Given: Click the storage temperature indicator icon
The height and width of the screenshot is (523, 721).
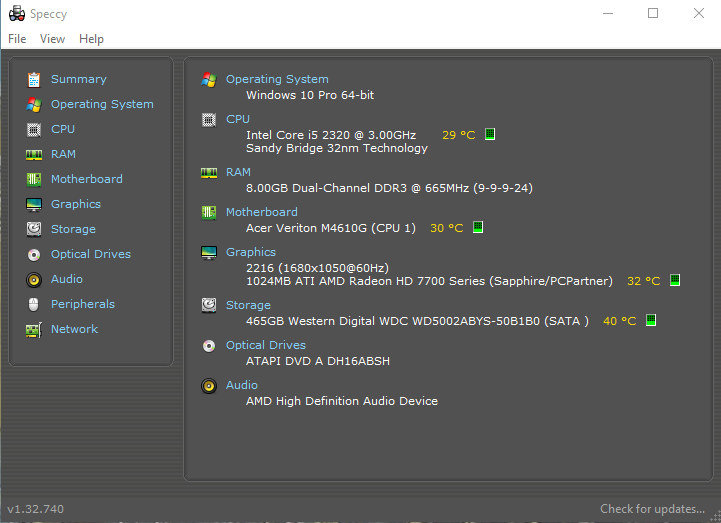Looking at the screenshot, I should point(651,321).
